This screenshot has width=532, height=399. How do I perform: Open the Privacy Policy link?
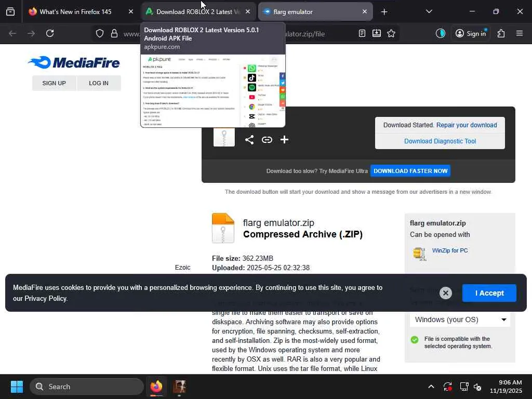pyautogui.click(x=46, y=299)
